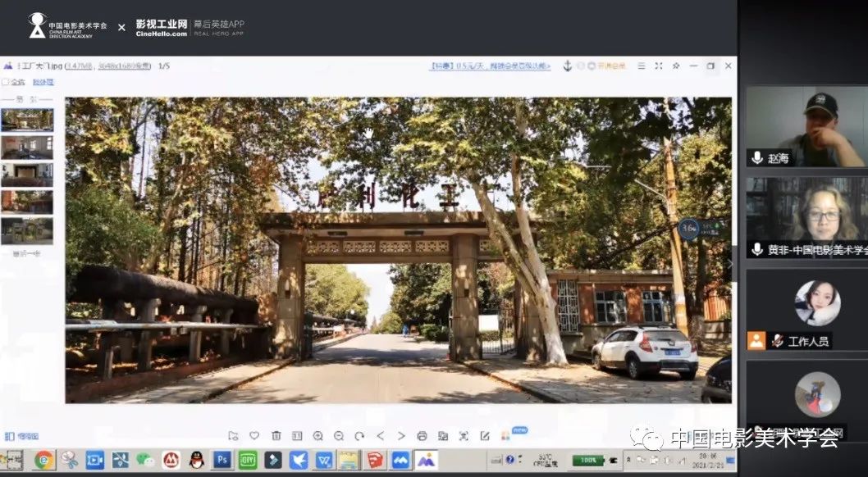Toggle fullscreen view in the title bar

[x=658, y=66]
